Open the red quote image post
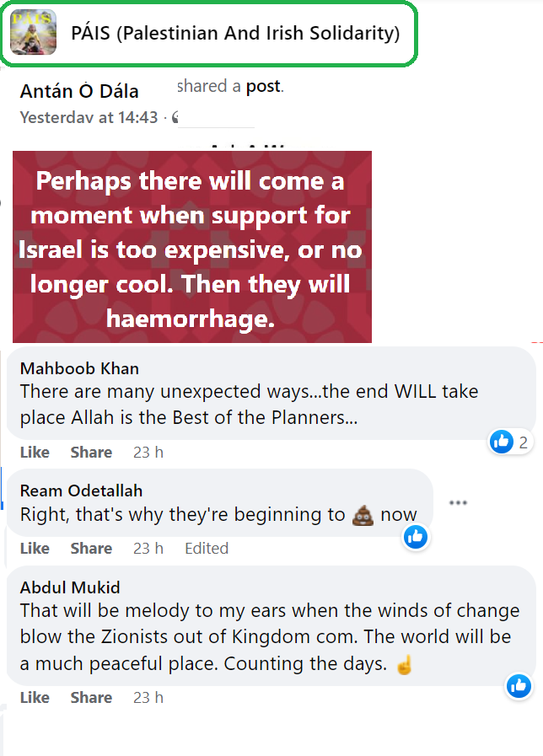543x756 pixels. coord(192,247)
